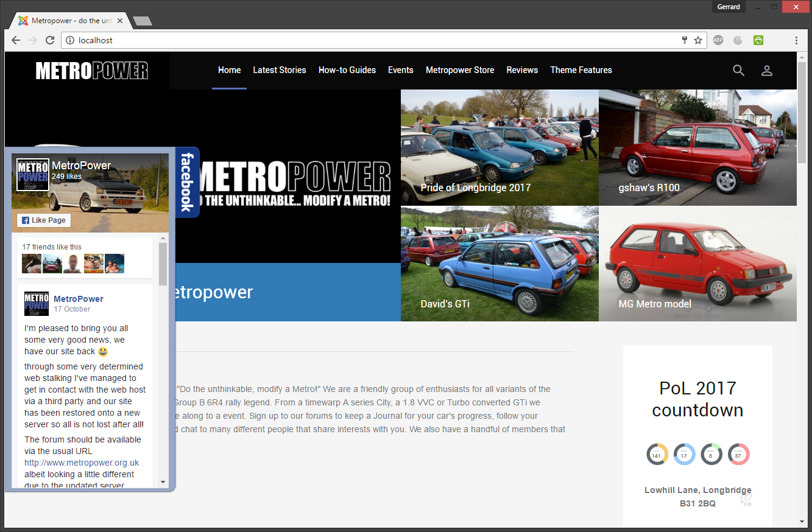Click Facebook widget scroll up arrow
Viewport: 812px width, 532px height.
[x=163, y=237]
